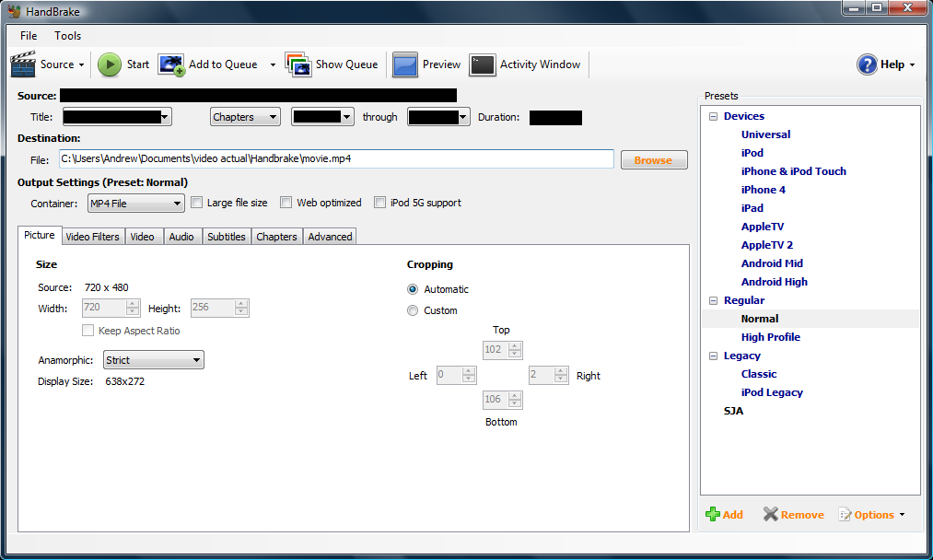Open the File menu
933x560 pixels.
click(x=29, y=36)
